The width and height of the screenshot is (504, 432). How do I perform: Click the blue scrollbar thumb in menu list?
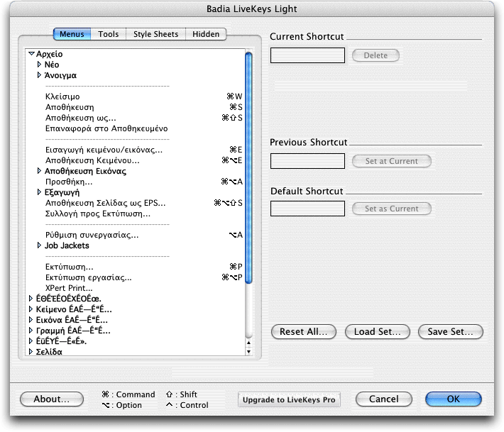[x=248, y=167]
